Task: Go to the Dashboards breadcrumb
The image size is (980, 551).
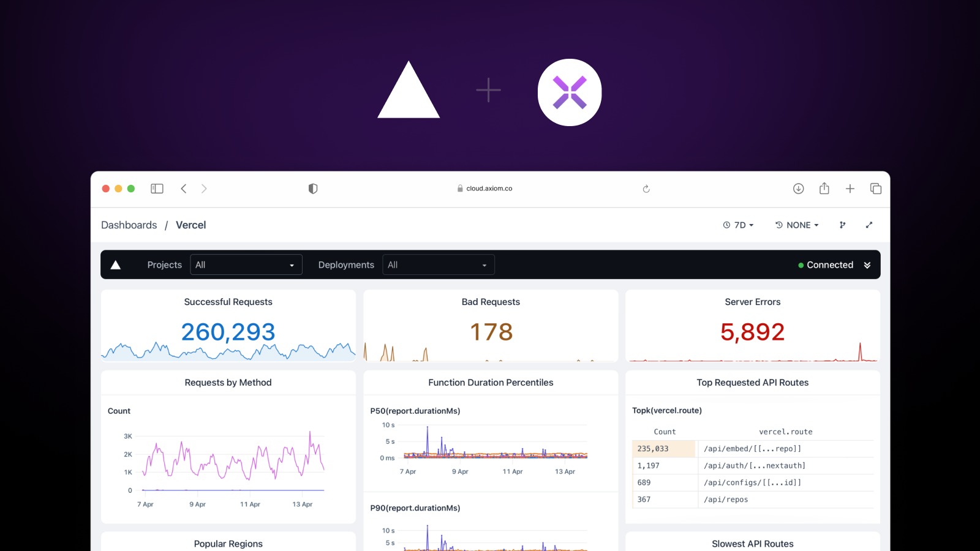Action: click(129, 225)
